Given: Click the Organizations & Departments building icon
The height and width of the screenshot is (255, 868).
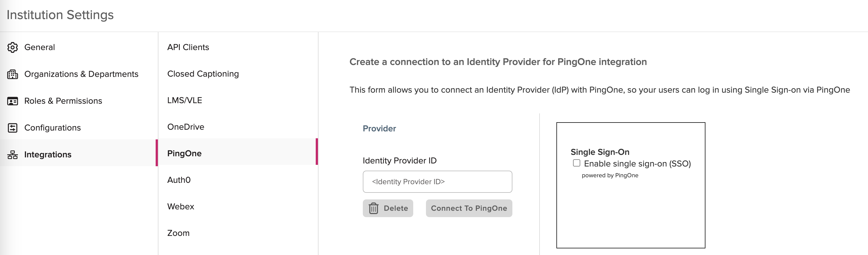Looking at the screenshot, I should click(x=12, y=74).
